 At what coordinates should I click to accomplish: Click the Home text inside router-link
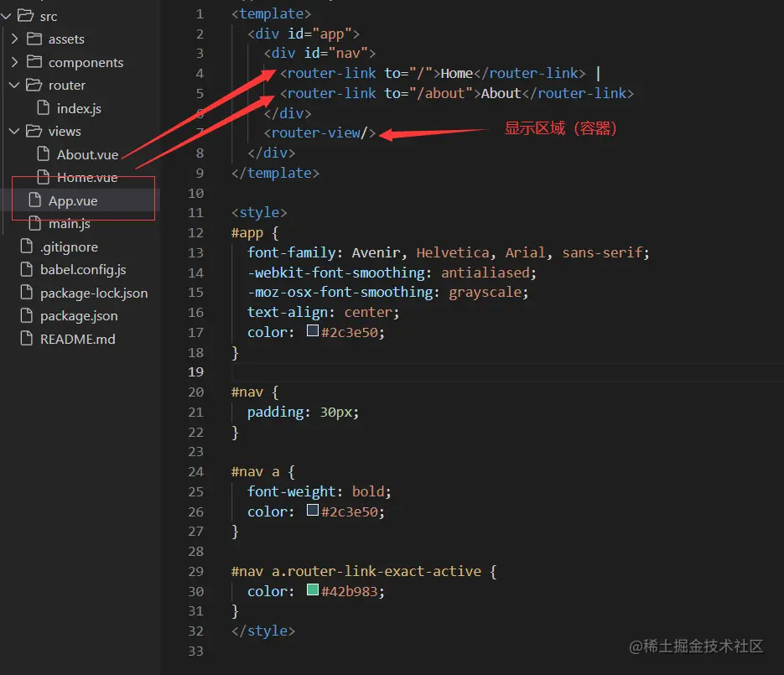456,74
